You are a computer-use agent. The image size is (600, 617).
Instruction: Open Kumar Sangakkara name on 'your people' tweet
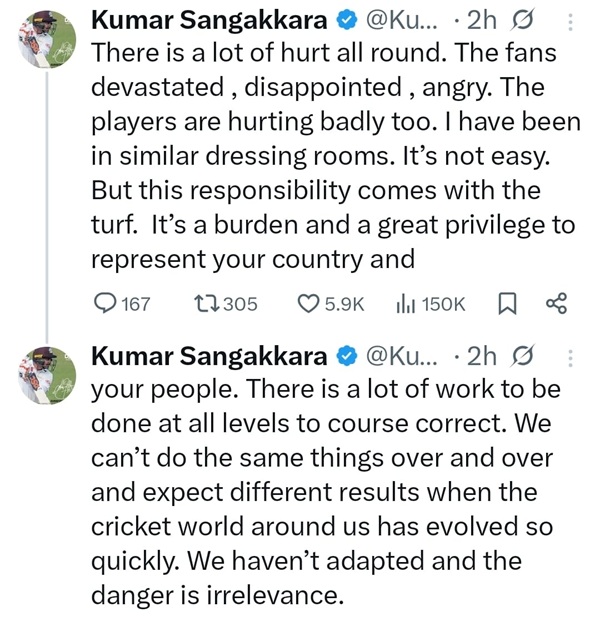click(x=209, y=357)
